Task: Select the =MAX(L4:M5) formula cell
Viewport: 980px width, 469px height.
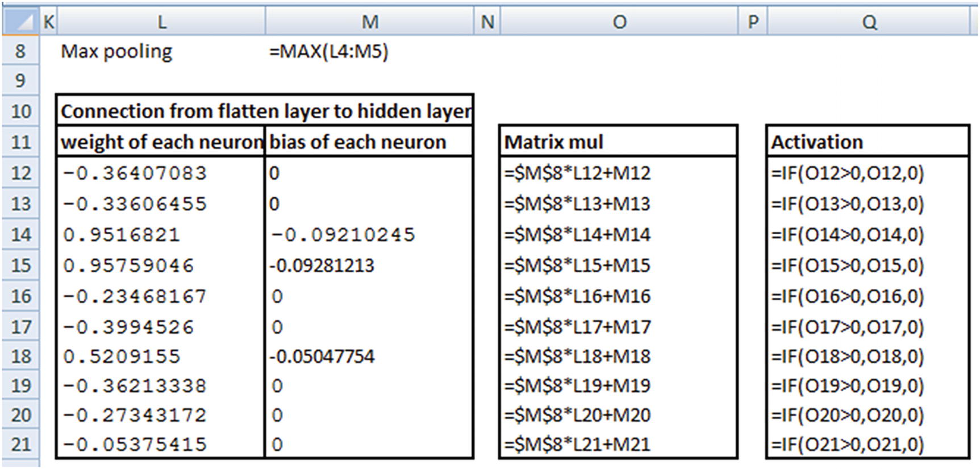Action: click(x=370, y=51)
